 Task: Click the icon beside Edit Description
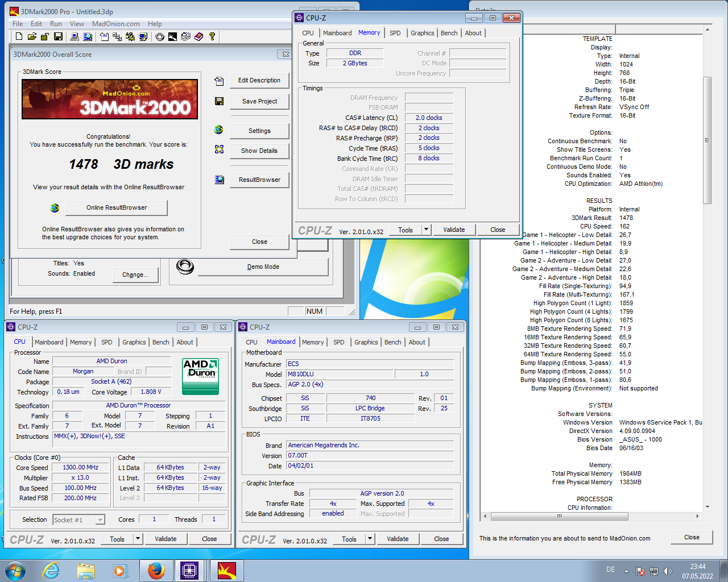click(219, 81)
